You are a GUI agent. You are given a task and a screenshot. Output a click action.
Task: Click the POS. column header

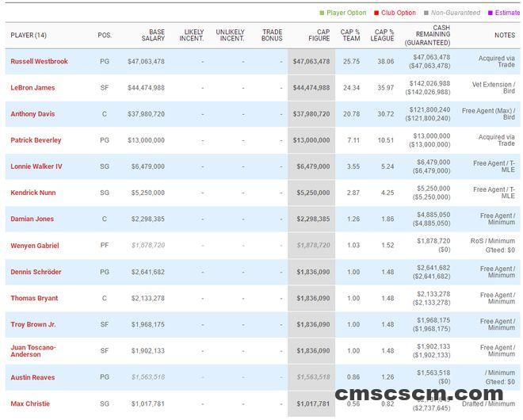coord(105,35)
